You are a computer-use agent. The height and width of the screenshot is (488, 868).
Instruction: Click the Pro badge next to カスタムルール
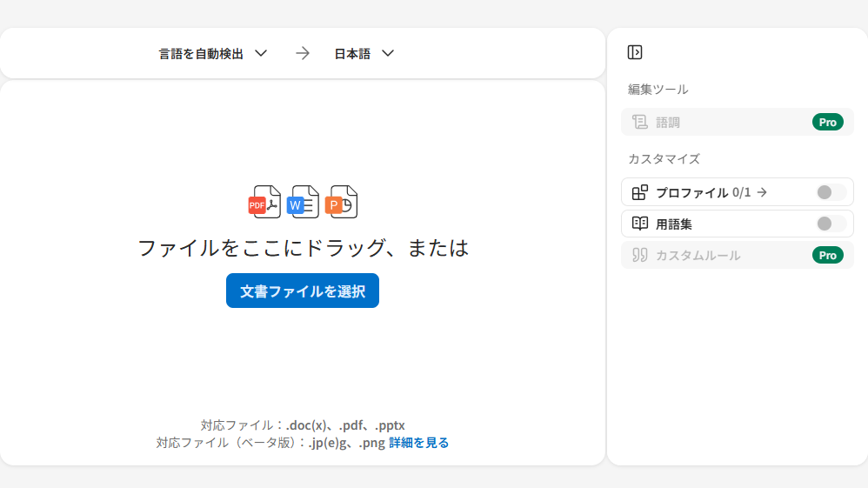[x=828, y=255]
